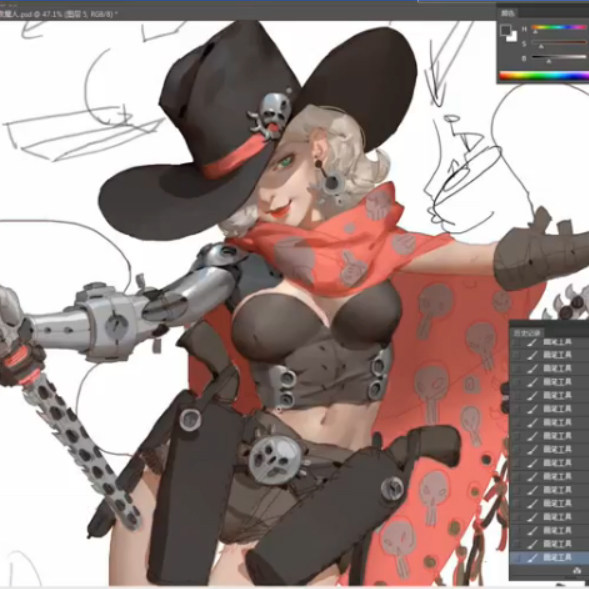Set history brush source on first state
The width and height of the screenshot is (589, 589).
coord(516,342)
